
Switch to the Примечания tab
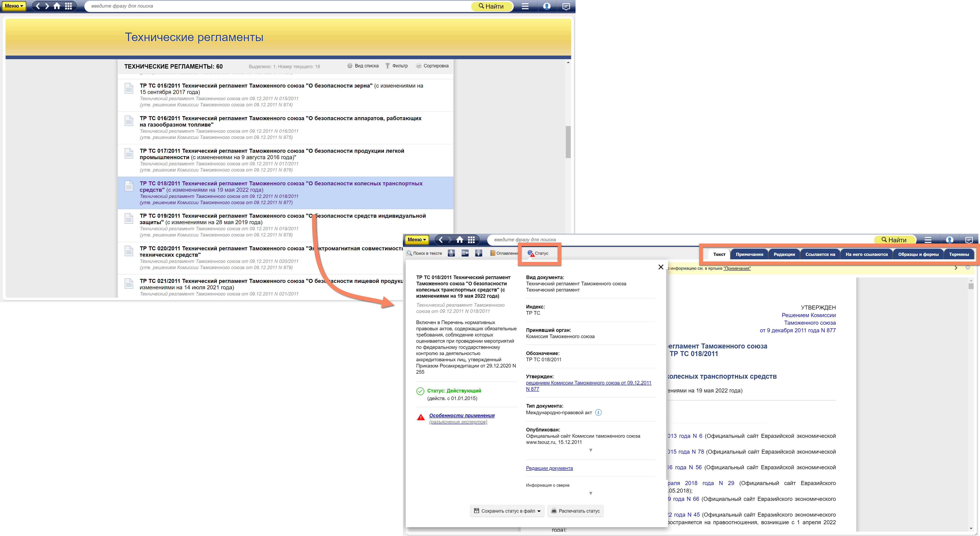(749, 254)
